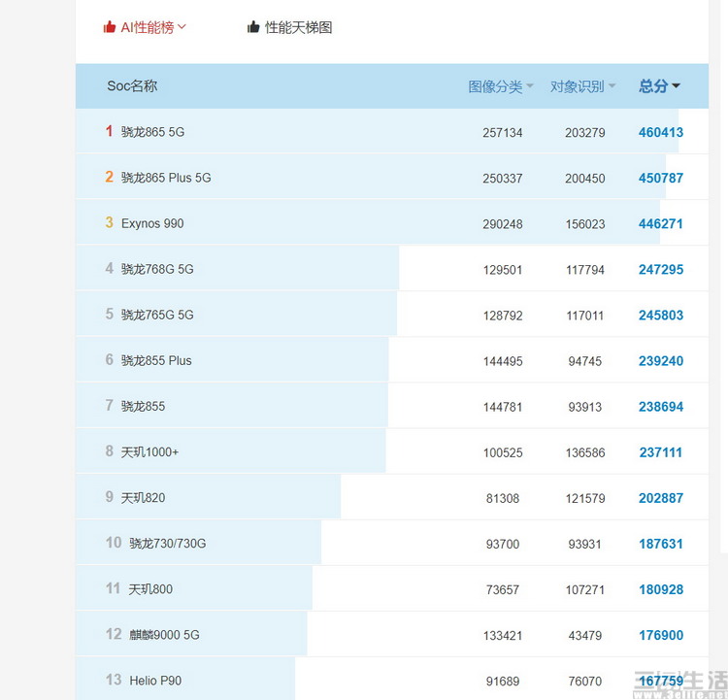728x700 pixels.
Task: Open the 骁龙865 Plus 5G entry
Action: [166, 178]
